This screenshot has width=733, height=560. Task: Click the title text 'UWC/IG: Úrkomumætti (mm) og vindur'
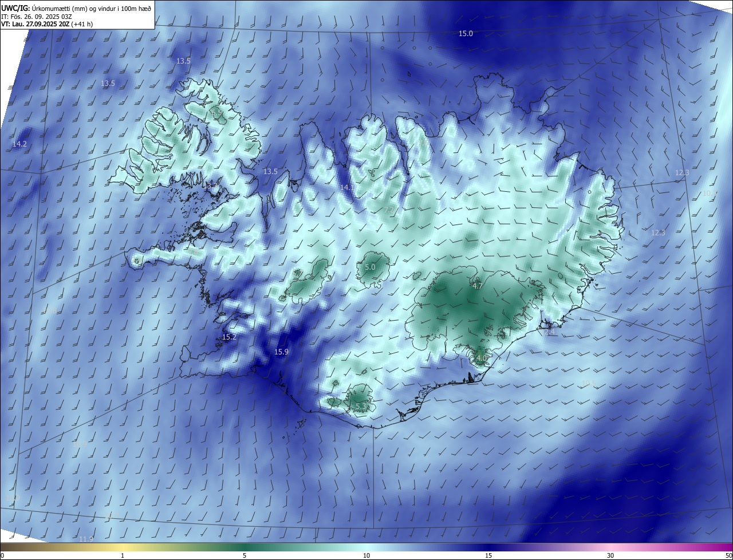tap(58, 8)
